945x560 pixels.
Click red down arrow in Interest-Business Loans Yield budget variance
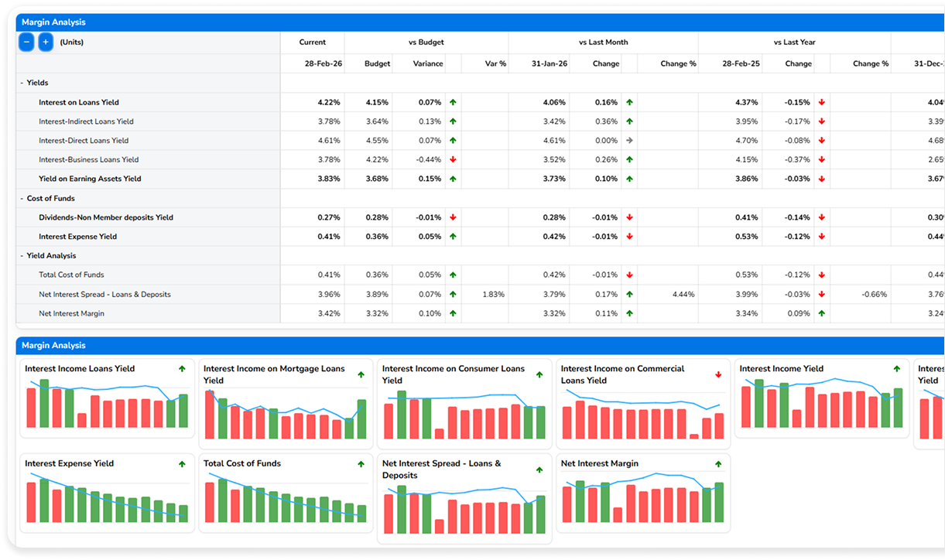pyautogui.click(x=453, y=160)
